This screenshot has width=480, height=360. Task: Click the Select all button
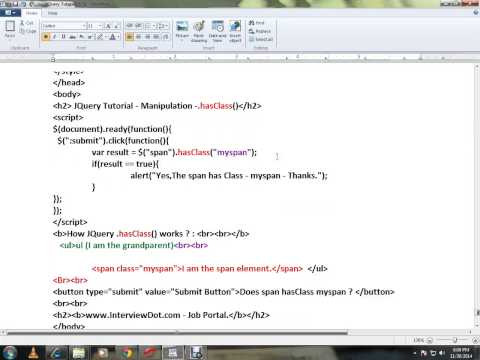261,39
